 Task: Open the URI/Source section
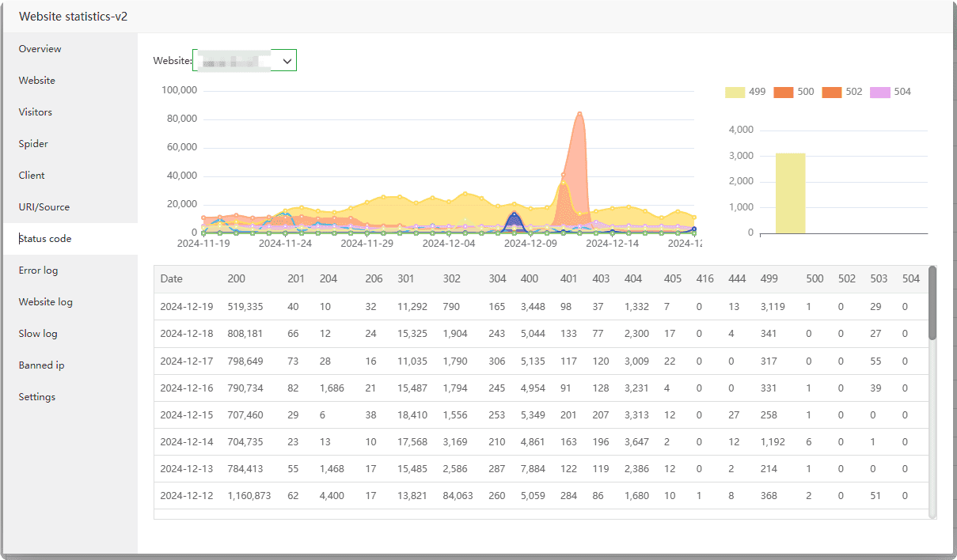tap(44, 207)
